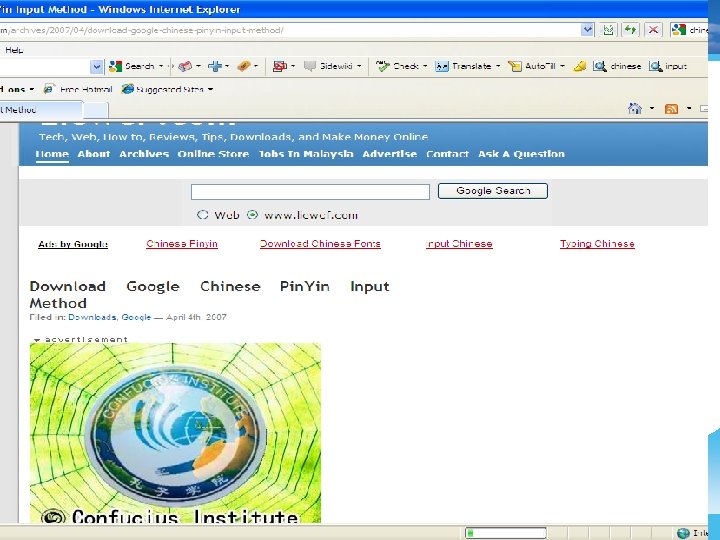
Task: Visit the Online Store link
Action: pos(214,154)
